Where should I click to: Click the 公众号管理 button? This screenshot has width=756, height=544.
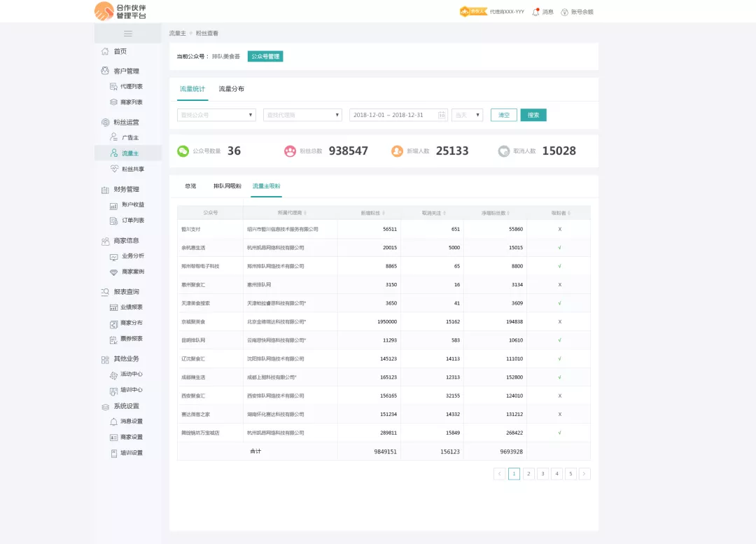[x=265, y=57]
